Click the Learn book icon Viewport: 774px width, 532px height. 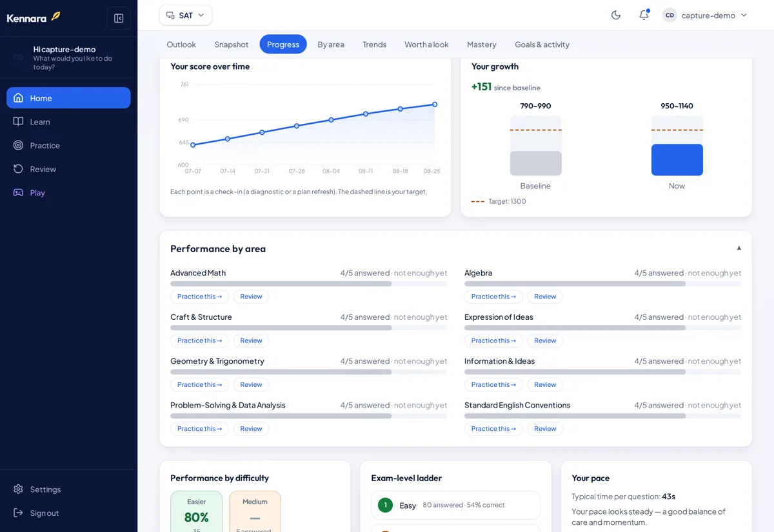(x=18, y=122)
